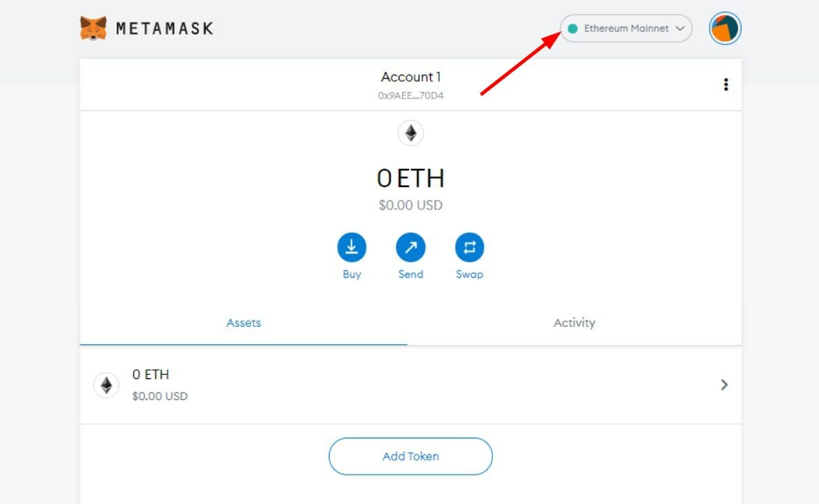Select the Buy icon

pos(351,247)
